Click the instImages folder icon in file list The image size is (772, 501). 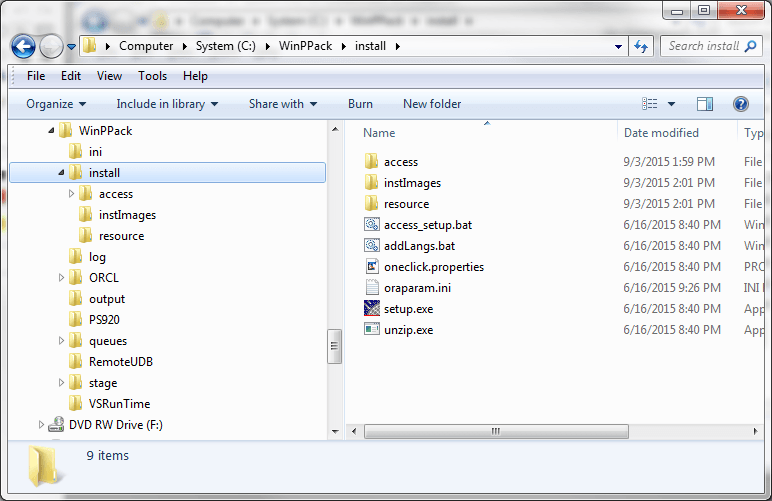(372, 183)
